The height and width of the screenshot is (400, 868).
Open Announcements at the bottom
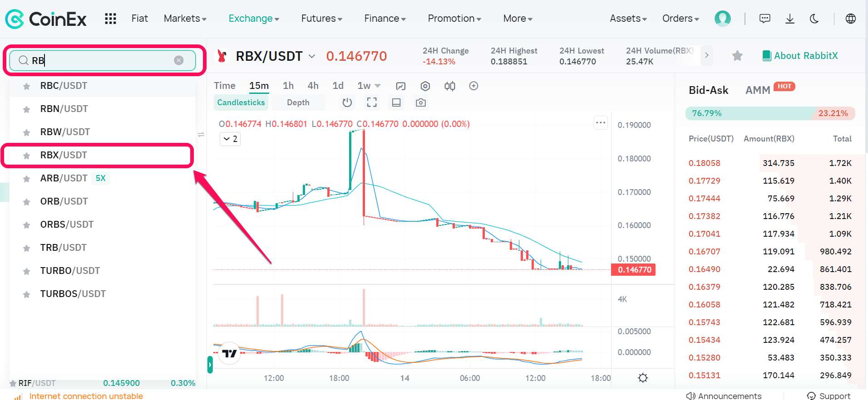[724, 396]
